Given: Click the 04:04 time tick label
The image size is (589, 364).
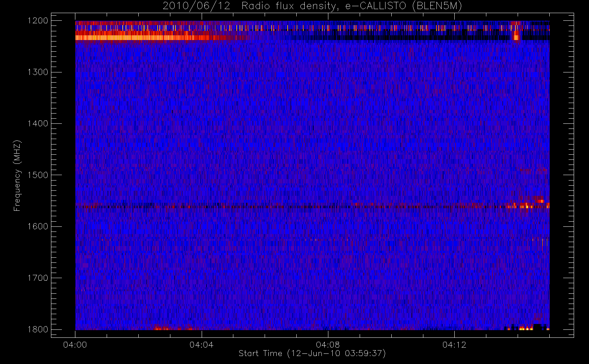Looking at the screenshot, I should [201, 345].
